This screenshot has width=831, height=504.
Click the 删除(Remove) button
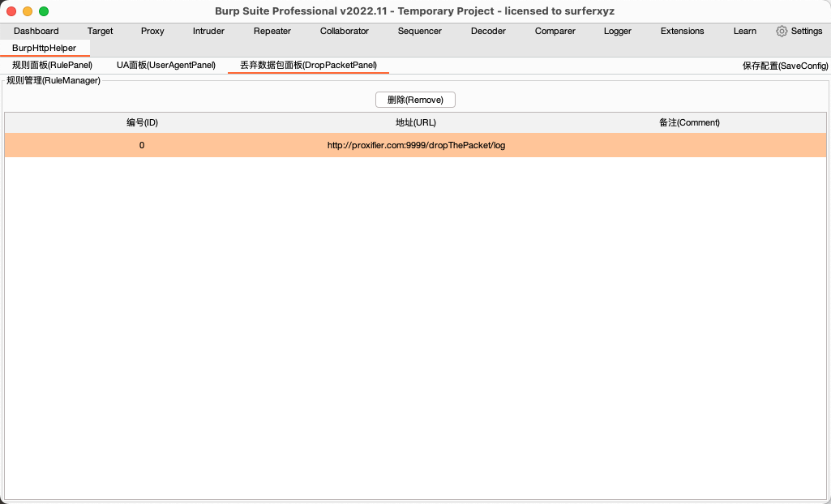tap(415, 100)
